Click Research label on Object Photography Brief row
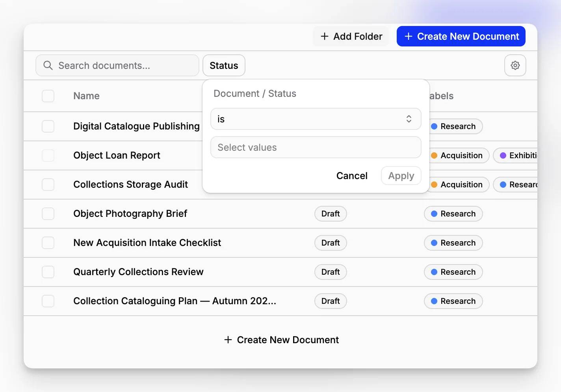This screenshot has height=392, width=561. 453,214
